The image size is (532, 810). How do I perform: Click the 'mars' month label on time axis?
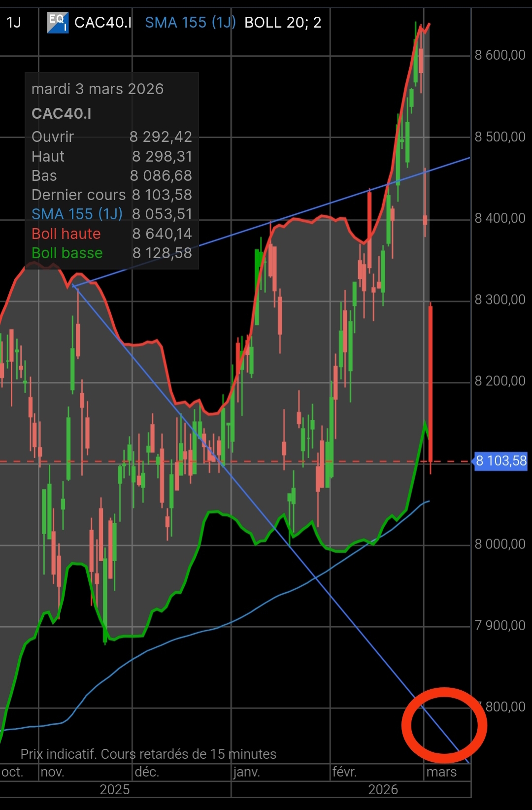click(x=441, y=772)
